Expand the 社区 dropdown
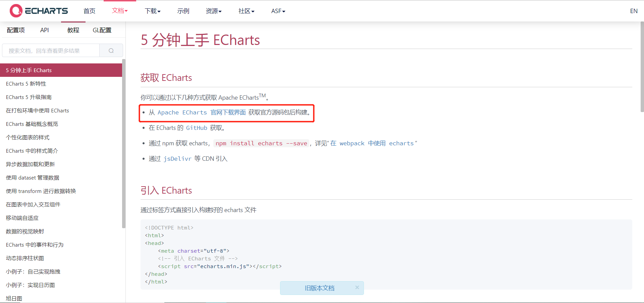The image size is (644, 303). tap(246, 11)
